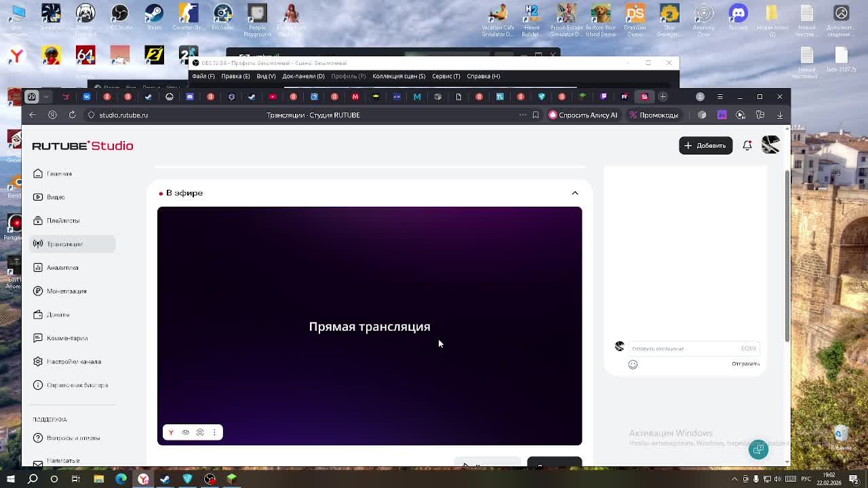Open the three-dots menu on player toolbar

point(214,432)
